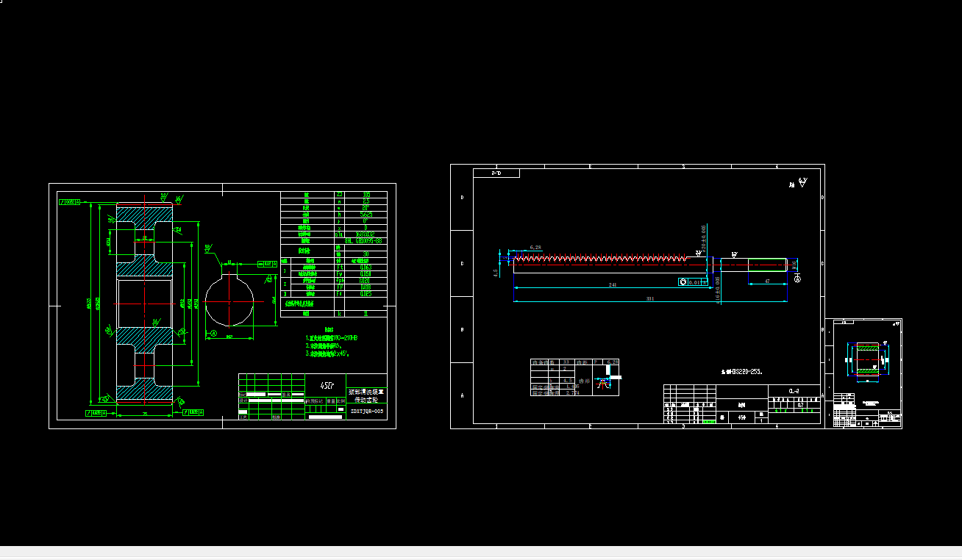Select the 0.01 geometric tolerance frame

pyautogui.click(x=693, y=281)
